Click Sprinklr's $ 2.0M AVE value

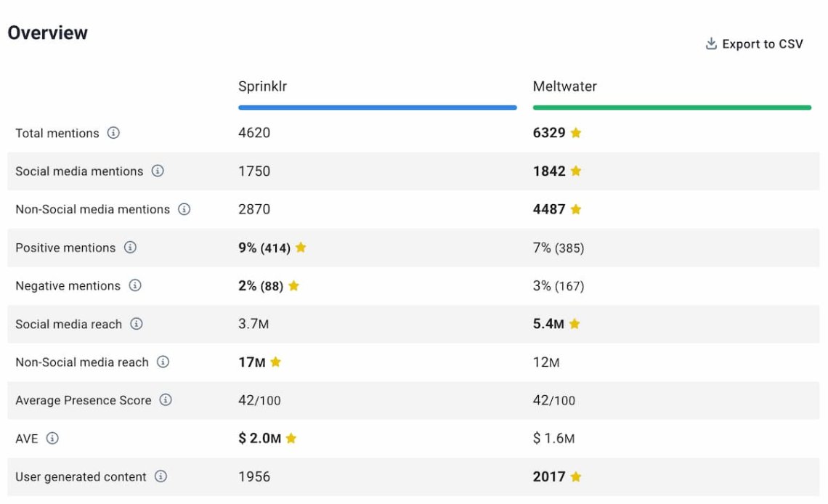click(x=259, y=439)
